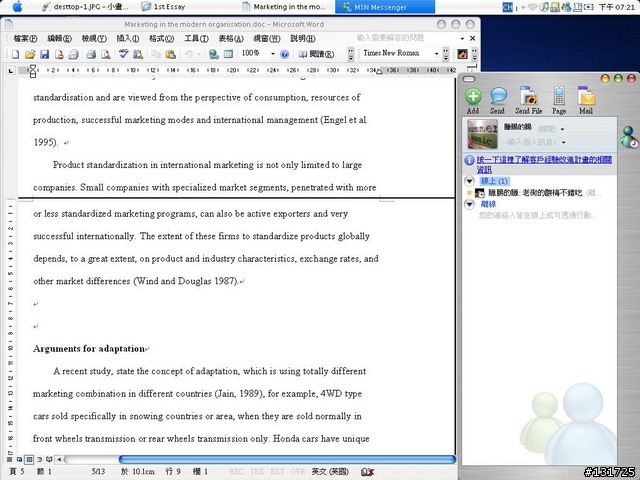
Task: Switch to Normal view button
Action: pos(9,460)
